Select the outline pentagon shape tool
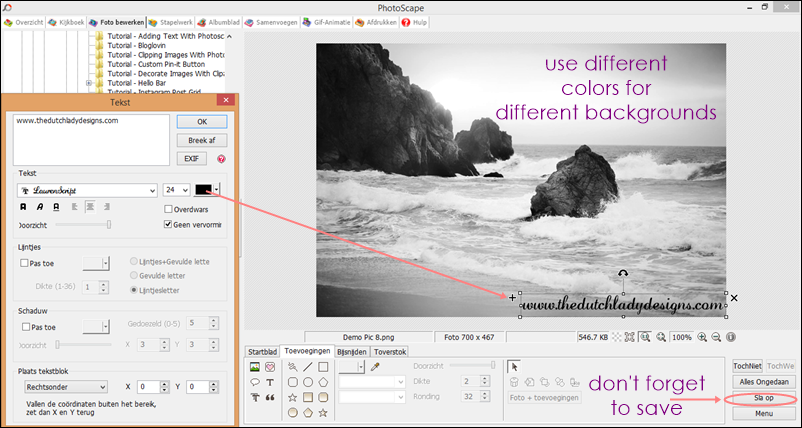802x428 pixels. point(323,382)
